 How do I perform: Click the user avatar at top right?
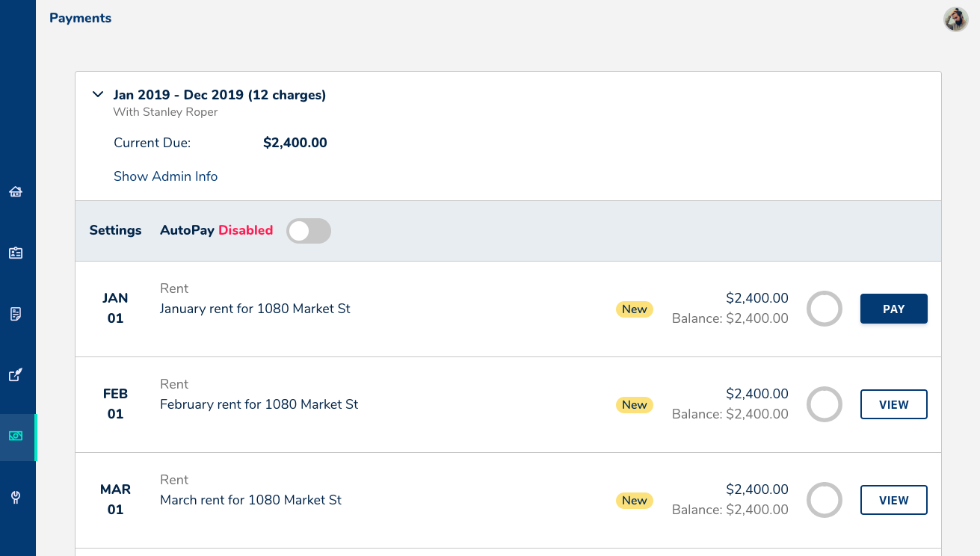tap(956, 19)
